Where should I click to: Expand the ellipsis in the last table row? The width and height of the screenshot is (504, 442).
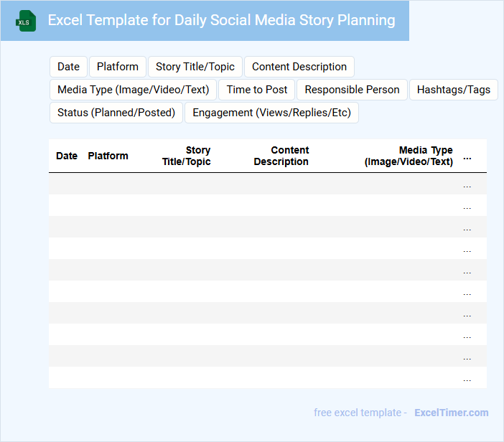pos(467,378)
